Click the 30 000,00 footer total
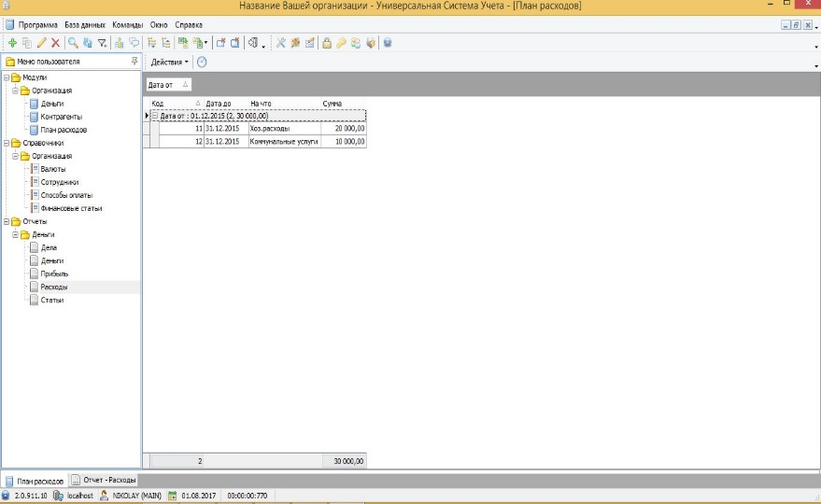This screenshot has height=504, width=821. point(345,461)
